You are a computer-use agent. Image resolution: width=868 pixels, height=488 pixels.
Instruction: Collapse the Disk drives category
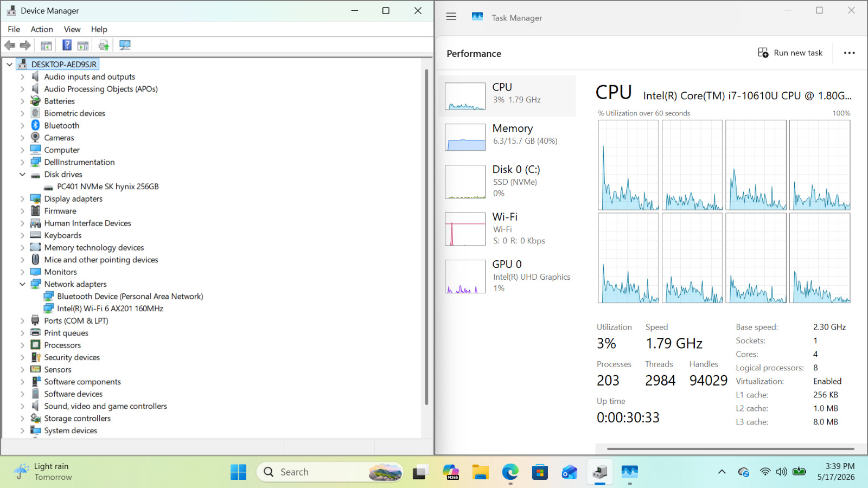(x=22, y=174)
